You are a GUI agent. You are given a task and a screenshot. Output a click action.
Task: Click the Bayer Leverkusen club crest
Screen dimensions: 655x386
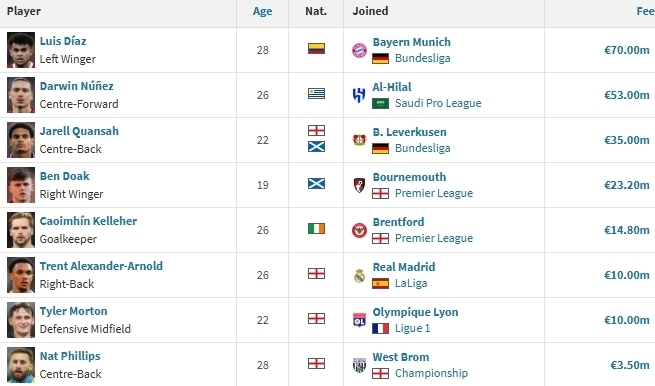[359, 140]
